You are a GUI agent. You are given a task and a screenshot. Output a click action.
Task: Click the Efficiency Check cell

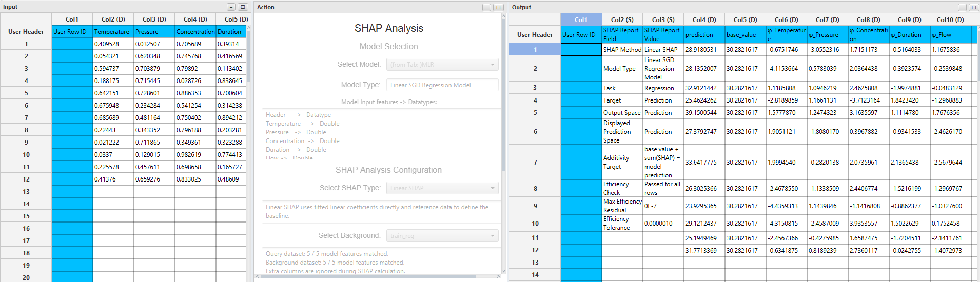point(622,188)
